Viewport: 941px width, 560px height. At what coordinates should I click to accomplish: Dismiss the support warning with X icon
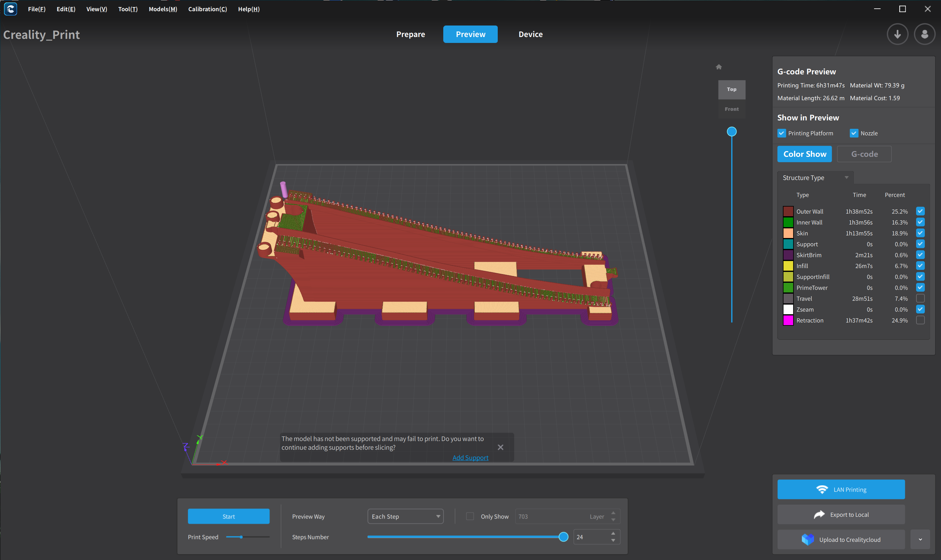pos(501,447)
